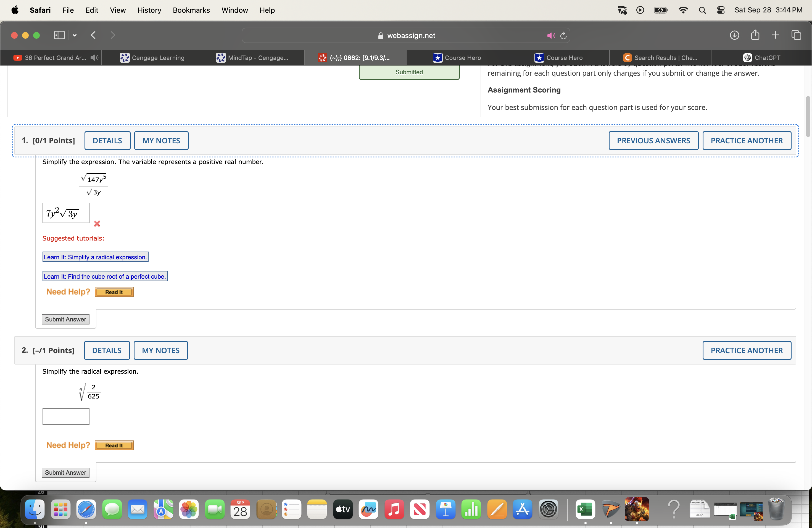
Task: Open the Safari downloads icon
Action: click(734, 35)
